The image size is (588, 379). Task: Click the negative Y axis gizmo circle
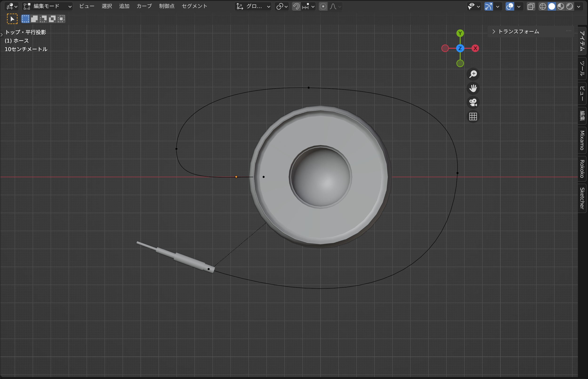[x=460, y=64]
